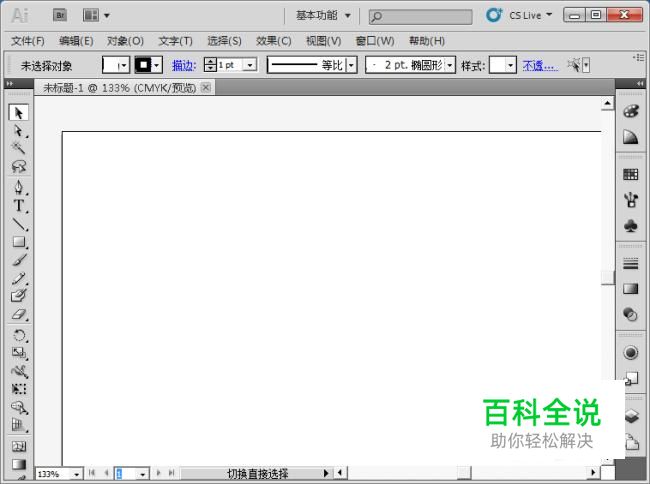Viewport: 650px width, 484px height.
Task: Select the Scale tool
Action: [19, 353]
